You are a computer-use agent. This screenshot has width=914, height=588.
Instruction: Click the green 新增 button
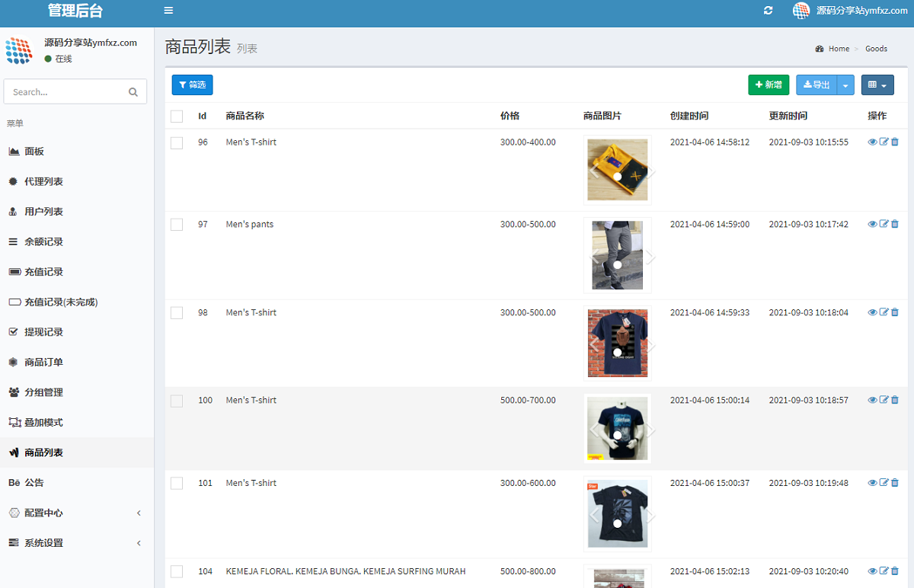(x=769, y=85)
